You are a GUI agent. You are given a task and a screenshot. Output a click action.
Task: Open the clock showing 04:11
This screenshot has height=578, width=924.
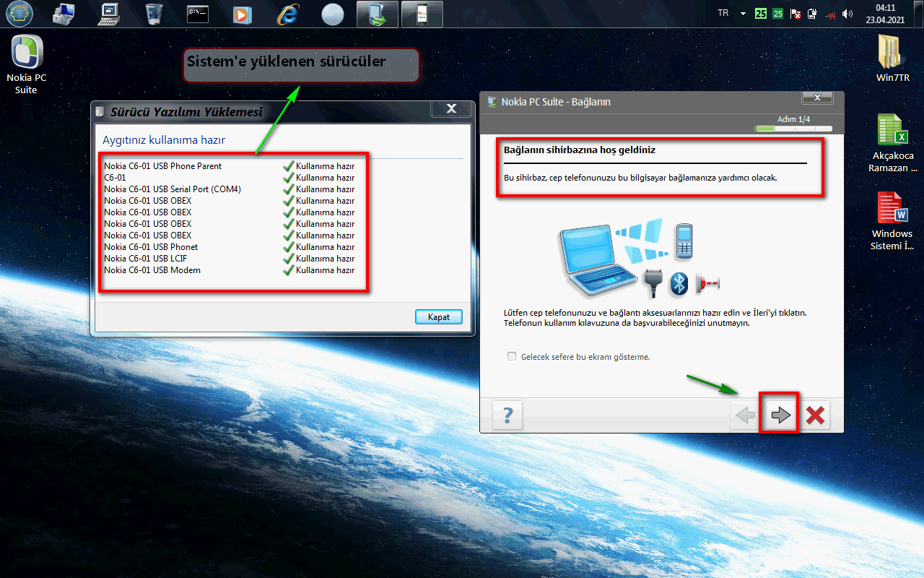tap(885, 14)
